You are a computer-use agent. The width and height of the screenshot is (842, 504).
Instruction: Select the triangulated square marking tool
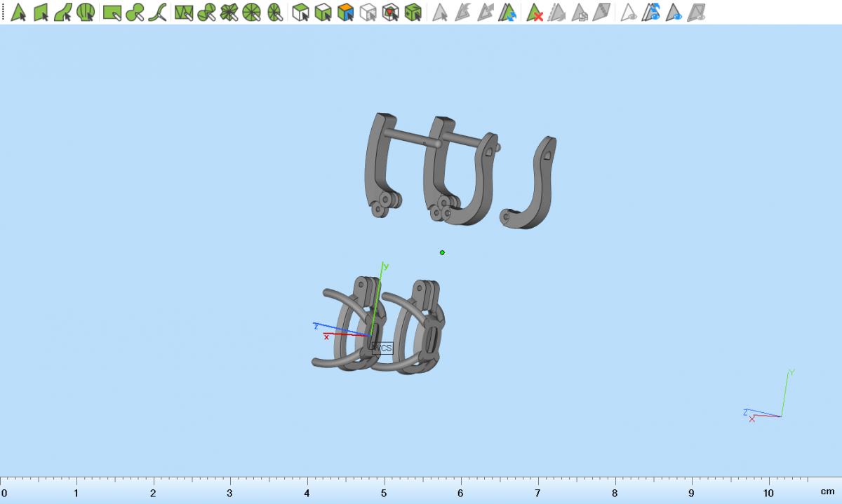(x=184, y=12)
